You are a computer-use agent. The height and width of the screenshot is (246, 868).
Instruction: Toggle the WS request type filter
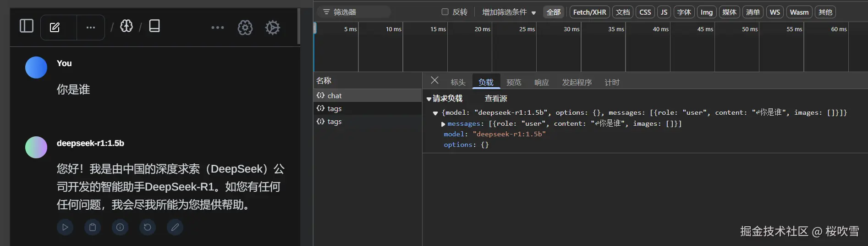tap(775, 12)
